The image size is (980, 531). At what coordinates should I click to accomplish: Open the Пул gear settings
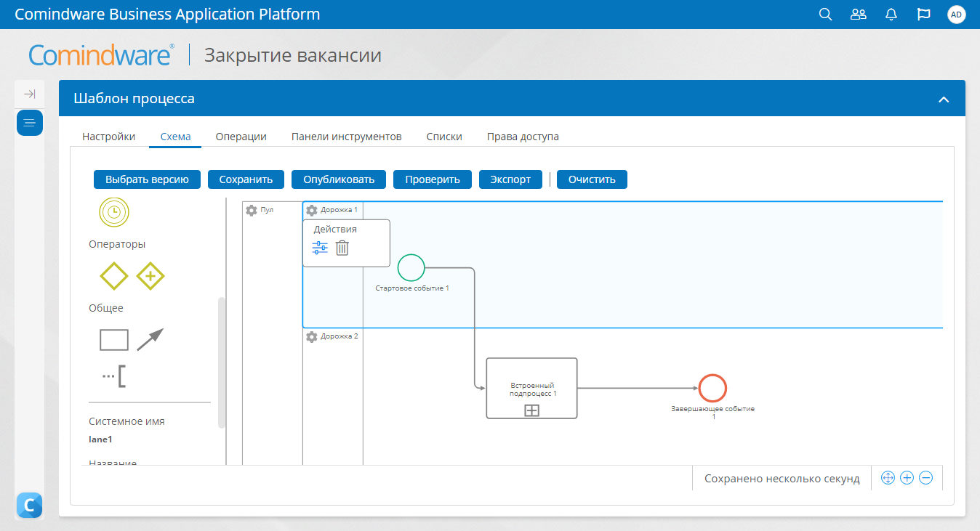click(x=252, y=210)
